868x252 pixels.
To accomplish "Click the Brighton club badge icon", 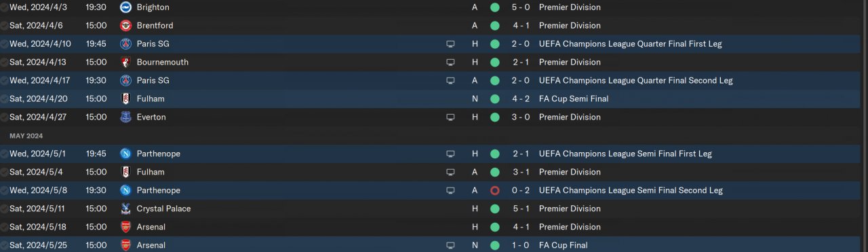I will [x=125, y=7].
